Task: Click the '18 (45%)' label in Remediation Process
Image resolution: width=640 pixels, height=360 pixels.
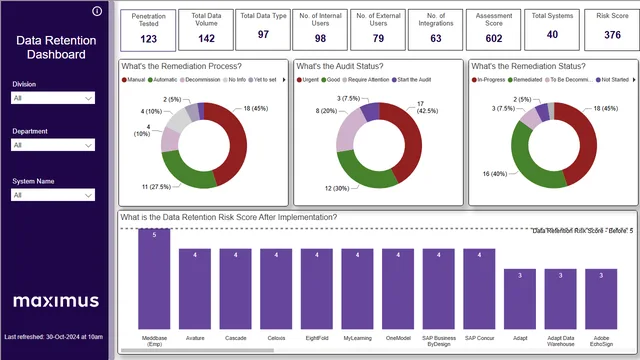Action: click(x=256, y=109)
